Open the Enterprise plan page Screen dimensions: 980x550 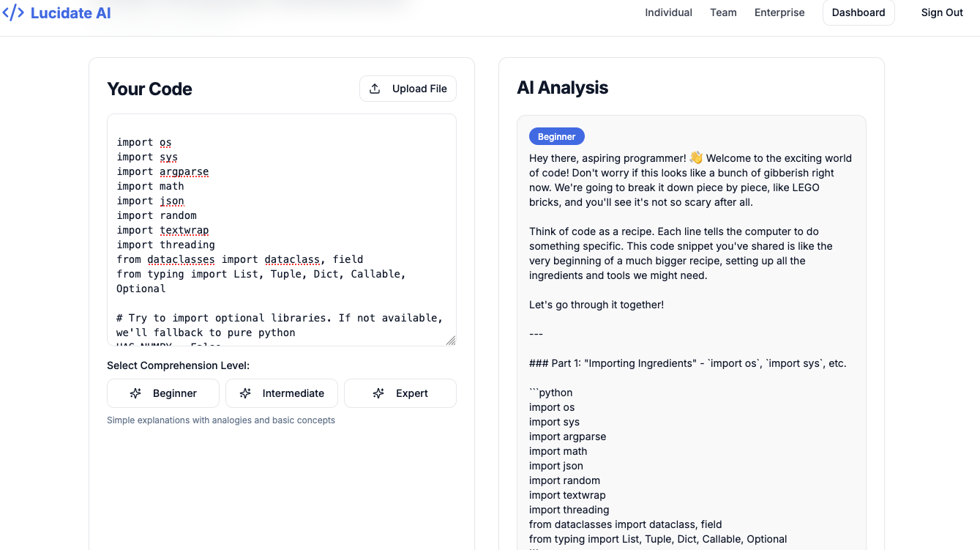pyautogui.click(x=779, y=12)
